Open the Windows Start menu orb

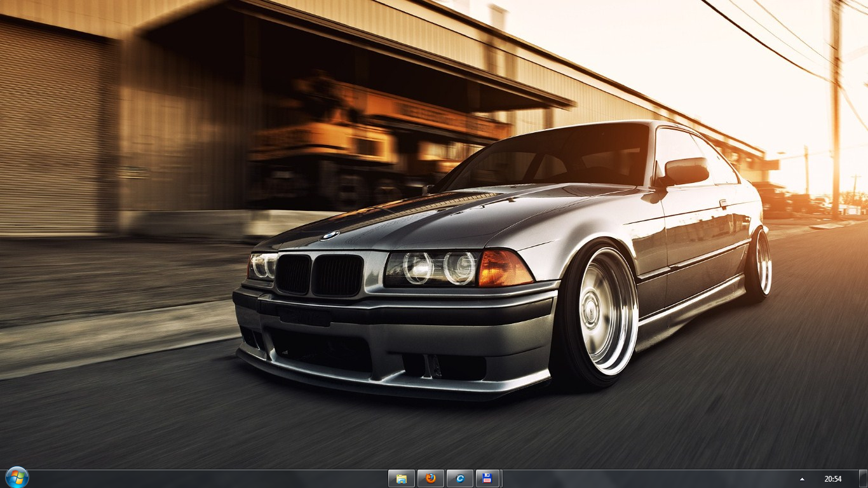coord(17,477)
